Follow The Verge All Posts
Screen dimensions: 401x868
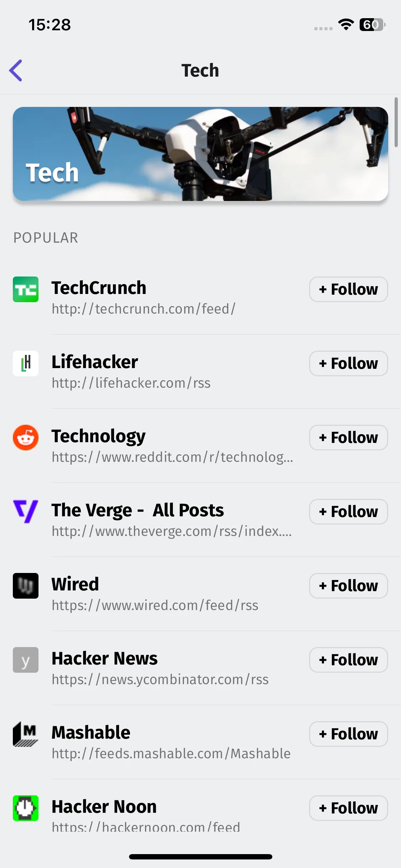click(x=349, y=512)
